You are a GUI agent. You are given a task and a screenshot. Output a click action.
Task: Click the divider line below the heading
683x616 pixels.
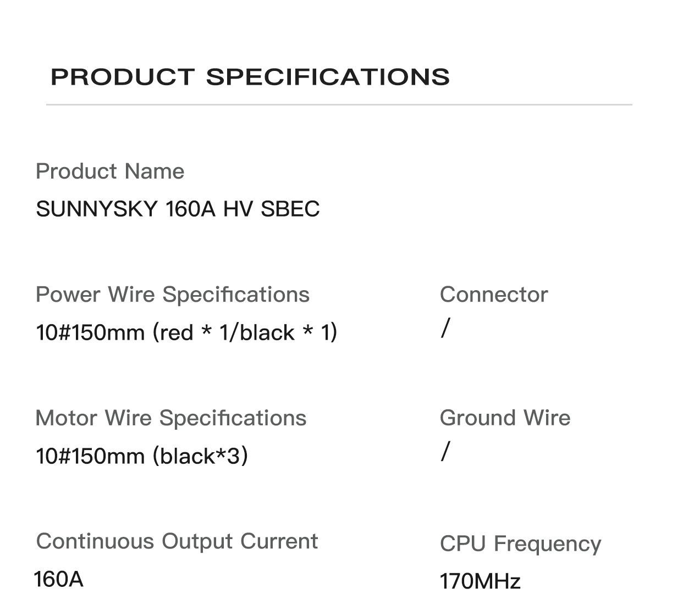[x=339, y=104]
